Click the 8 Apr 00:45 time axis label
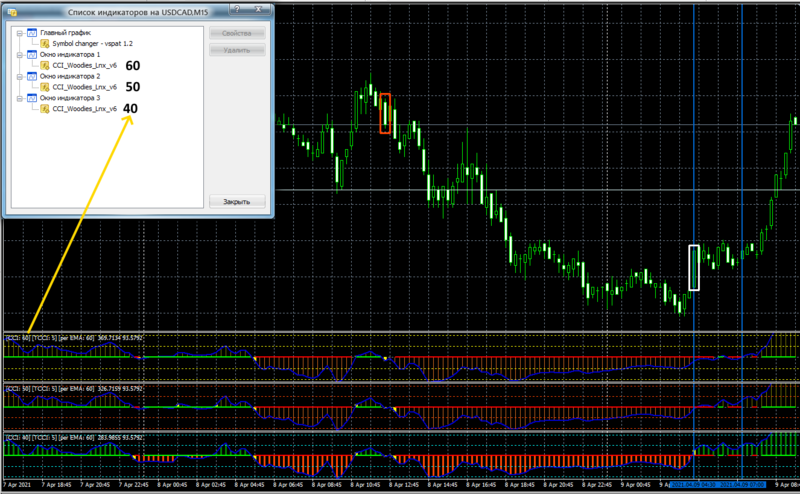This screenshot has width=800, height=494. [172, 485]
